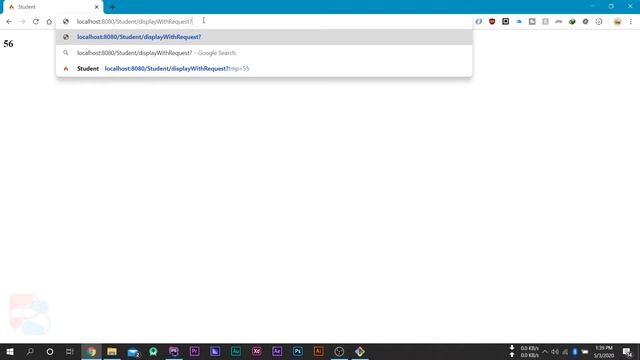Open a new browser tab
Viewport: 640px width, 360px height.
point(112,7)
